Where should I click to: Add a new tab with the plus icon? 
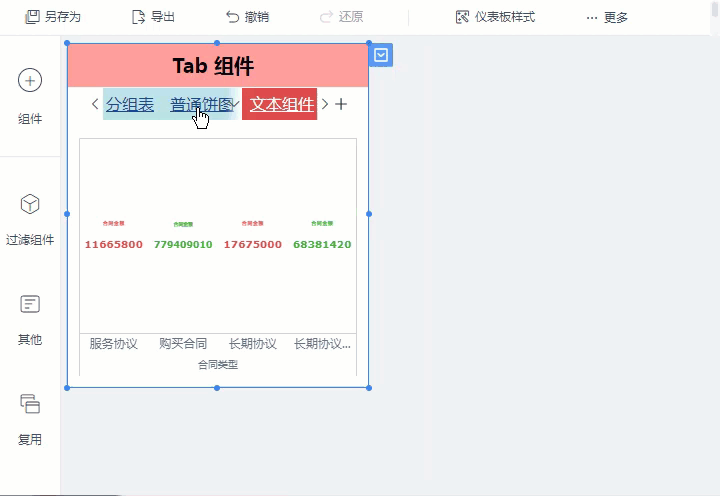341,104
